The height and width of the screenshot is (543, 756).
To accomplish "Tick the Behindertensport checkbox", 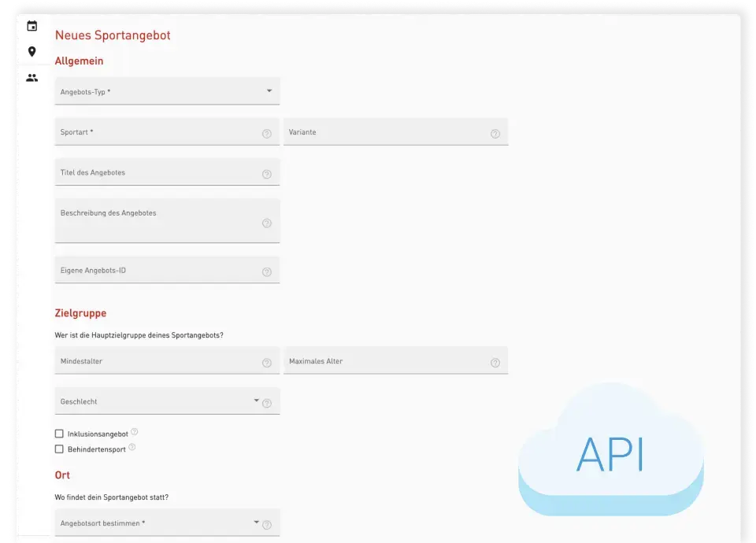I will (x=59, y=449).
